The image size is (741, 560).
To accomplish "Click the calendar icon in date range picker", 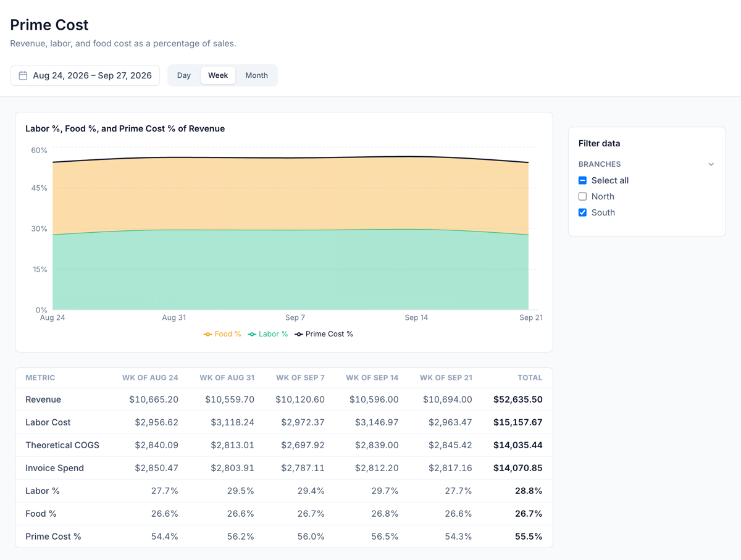I will click(23, 75).
